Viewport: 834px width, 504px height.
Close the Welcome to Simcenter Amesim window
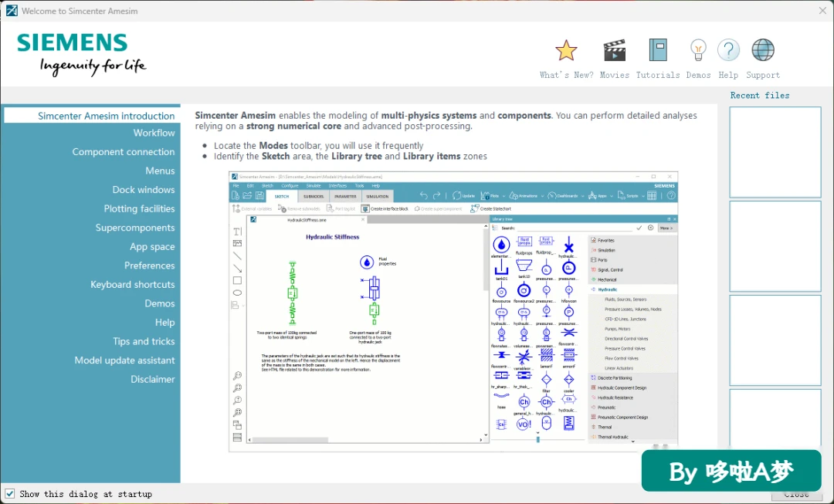pos(822,11)
